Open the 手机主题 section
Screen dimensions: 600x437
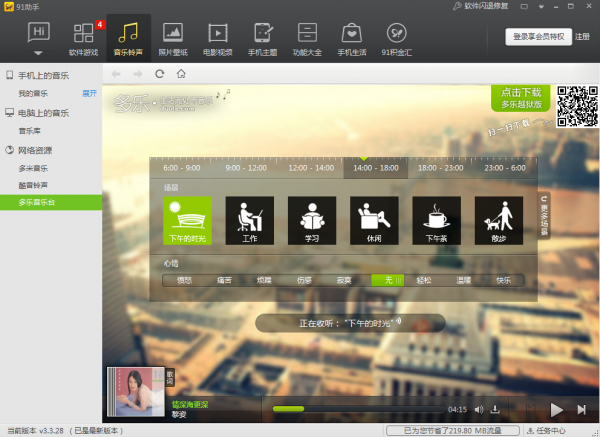point(262,39)
